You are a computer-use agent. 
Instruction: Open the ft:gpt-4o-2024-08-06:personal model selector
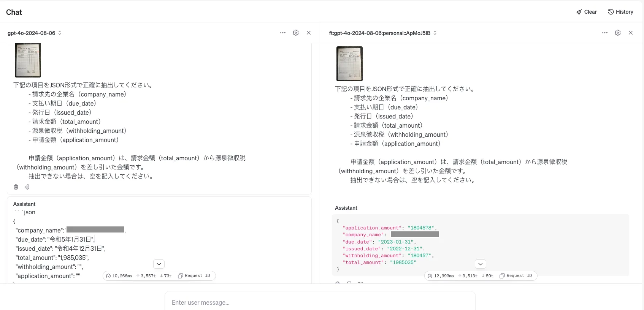(x=383, y=33)
